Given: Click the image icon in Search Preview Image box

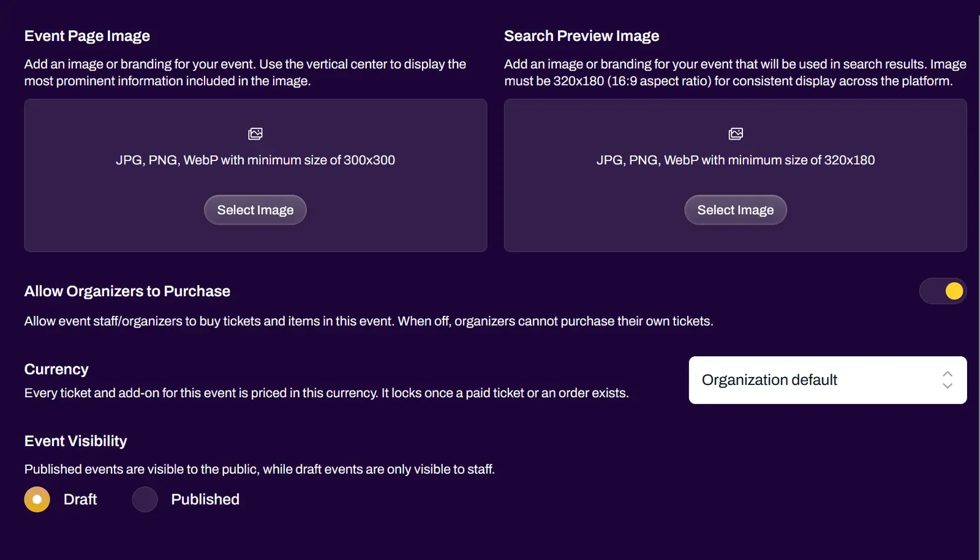Looking at the screenshot, I should pos(736,133).
